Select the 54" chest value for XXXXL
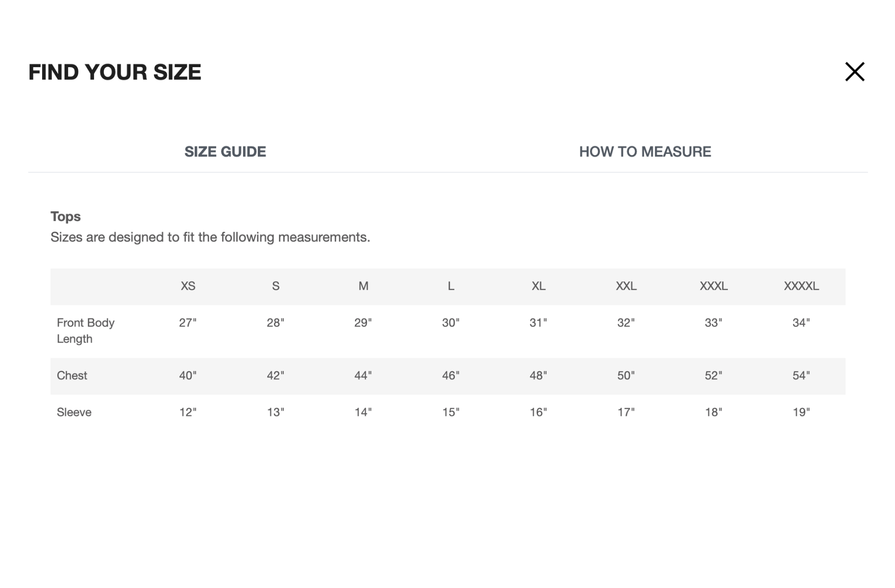895x588 pixels. coord(801,376)
